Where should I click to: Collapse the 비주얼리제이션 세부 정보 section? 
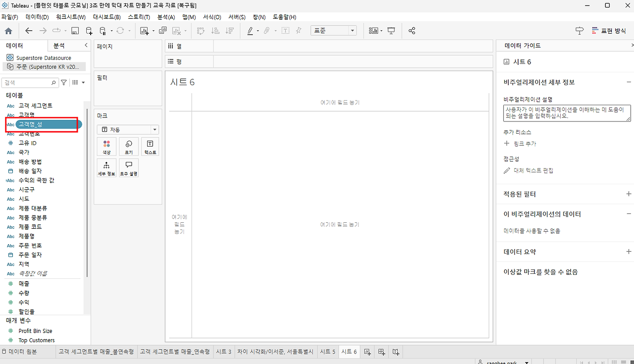pyautogui.click(x=629, y=82)
